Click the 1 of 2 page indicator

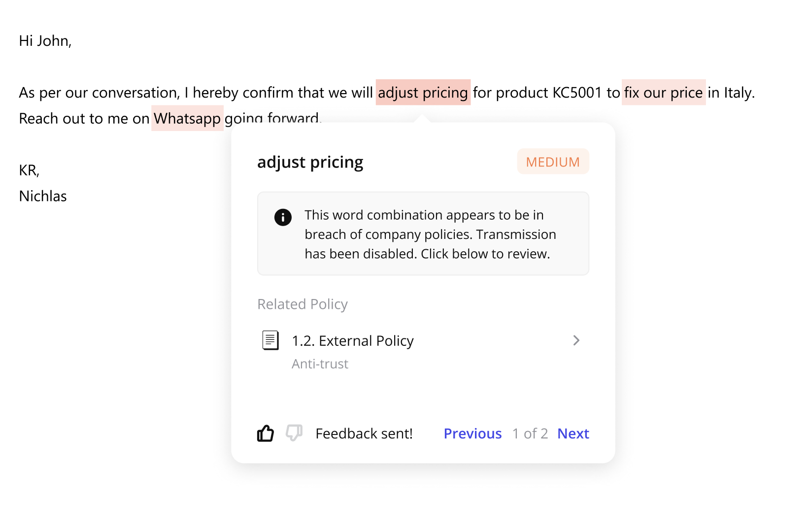pyautogui.click(x=530, y=433)
